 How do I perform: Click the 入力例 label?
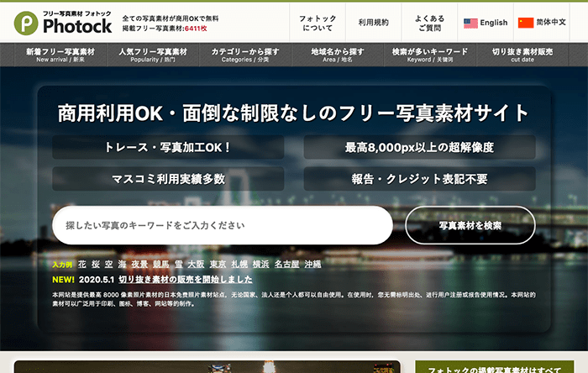[62, 265]
